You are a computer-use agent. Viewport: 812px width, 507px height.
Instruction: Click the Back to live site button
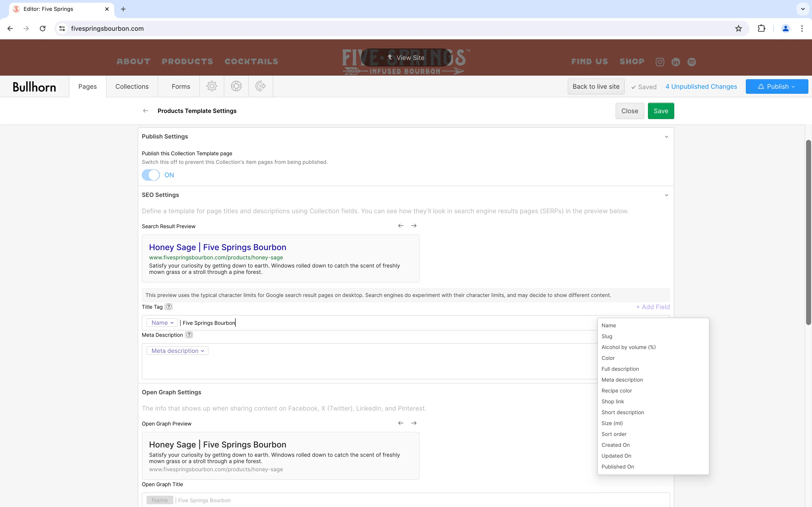click(x=596, y=86)
